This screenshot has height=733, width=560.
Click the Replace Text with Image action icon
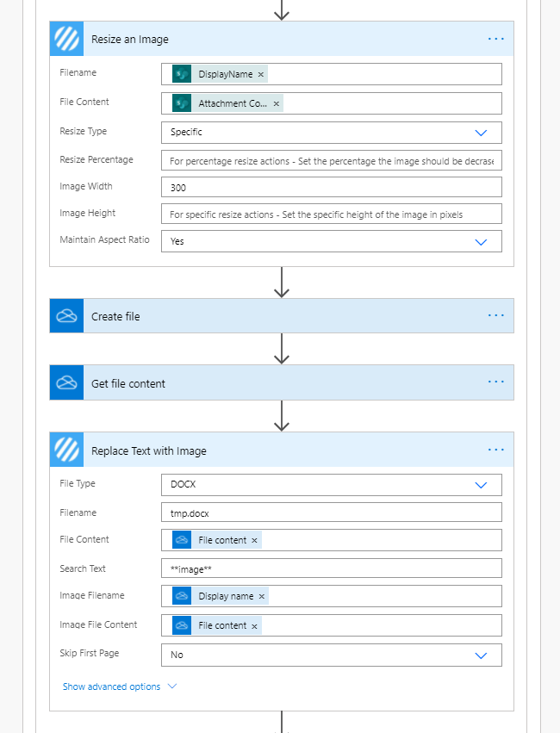pyautogui.click(x=66, y=450)
